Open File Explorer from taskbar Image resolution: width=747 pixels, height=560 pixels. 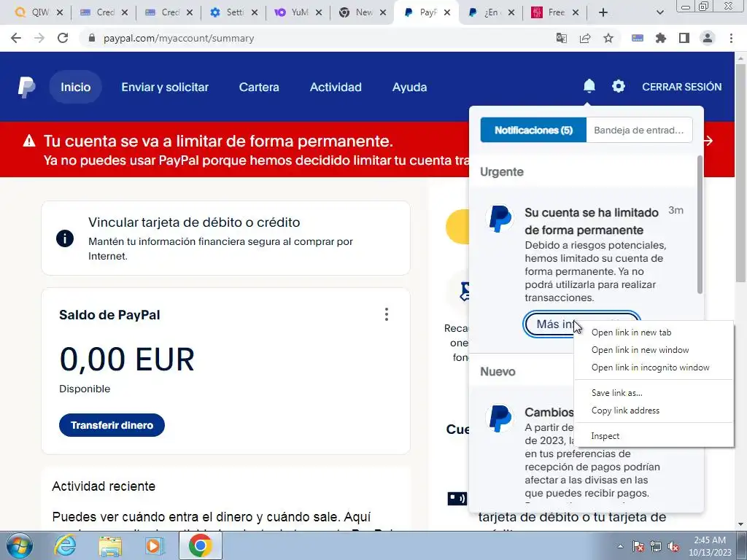point(110,546)
